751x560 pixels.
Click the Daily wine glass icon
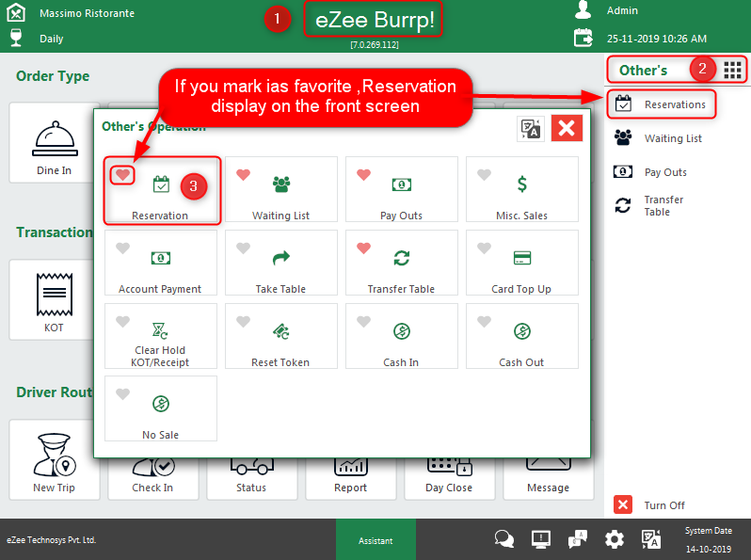pos(16,38)
